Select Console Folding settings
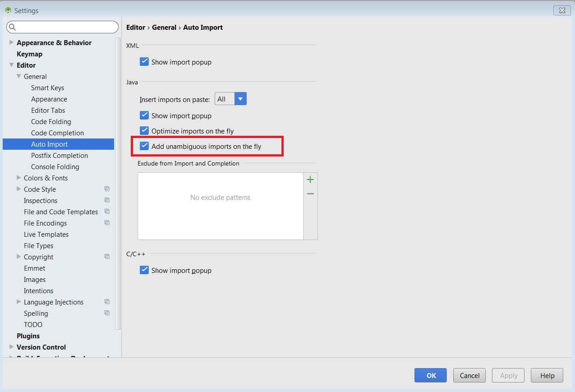Image resolution: width=575 pixels, height=392 pixels. (55, 166)
